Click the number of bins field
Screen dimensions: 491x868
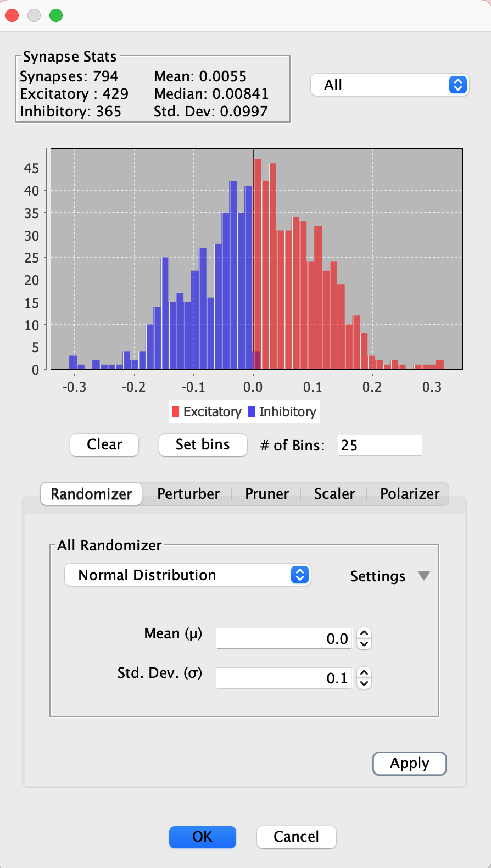[x=380, y=445]
